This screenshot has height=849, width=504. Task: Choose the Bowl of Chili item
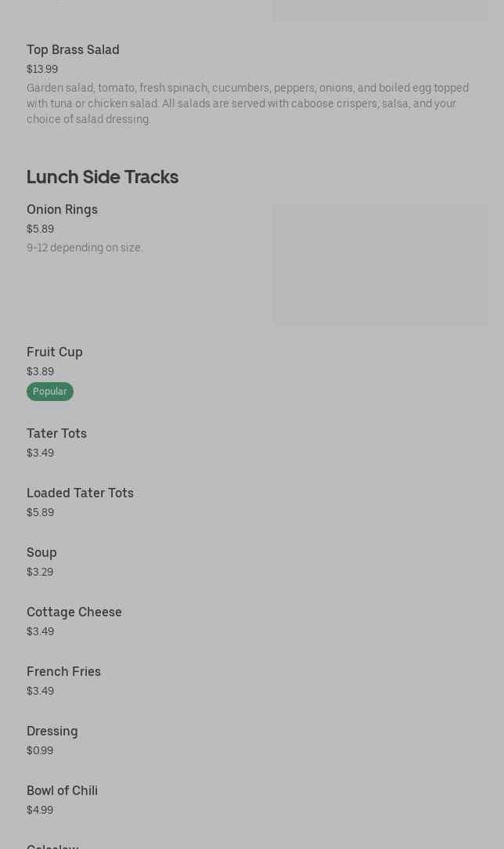62,791
